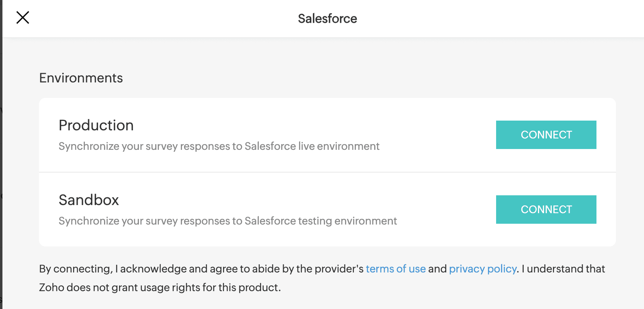This screenshot has width=644, height=309.
Task: Click the word 'and' between the two links
Action: click(437, 269)
